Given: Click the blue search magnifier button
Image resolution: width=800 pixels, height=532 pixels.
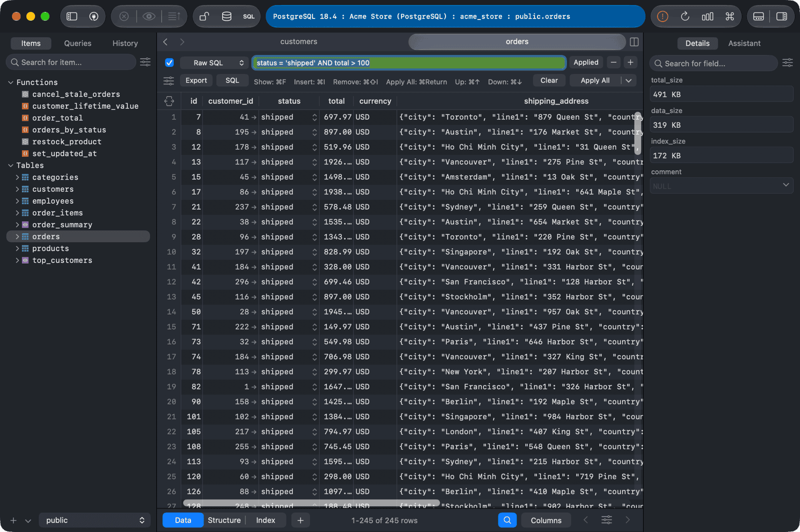Looking at the screenshot, I should (507, 520).
